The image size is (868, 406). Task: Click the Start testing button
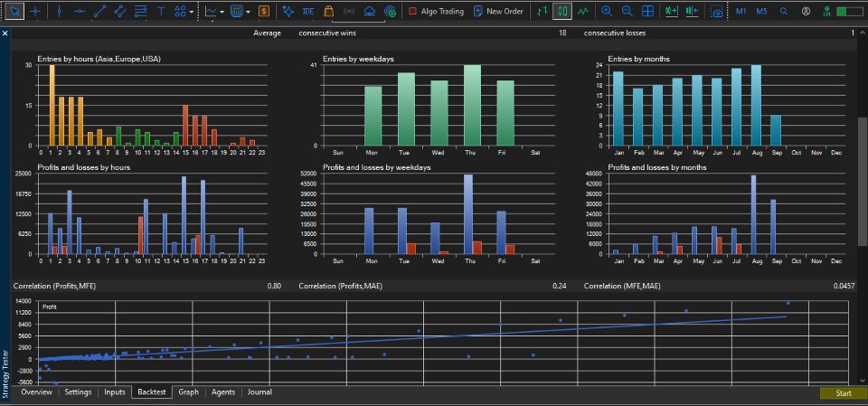[x=843, y=392]
